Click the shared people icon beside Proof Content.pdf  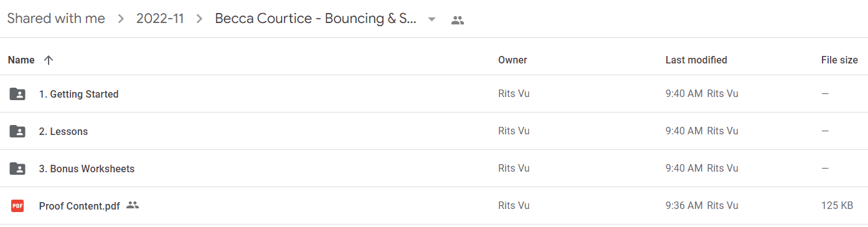pos(132,205)
